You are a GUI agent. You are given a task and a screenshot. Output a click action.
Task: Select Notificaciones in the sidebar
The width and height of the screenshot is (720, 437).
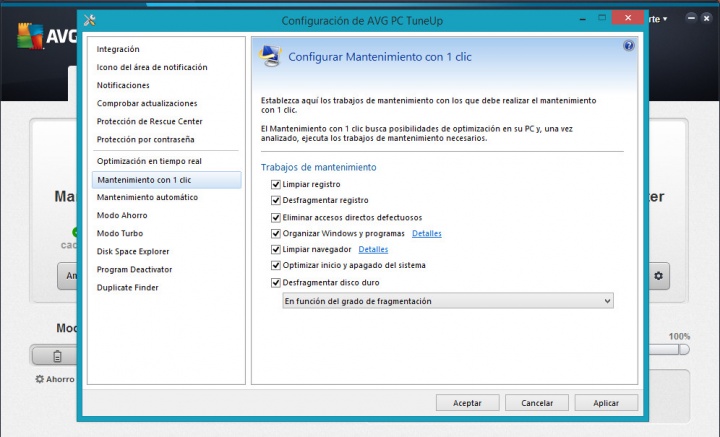(123, 85)
